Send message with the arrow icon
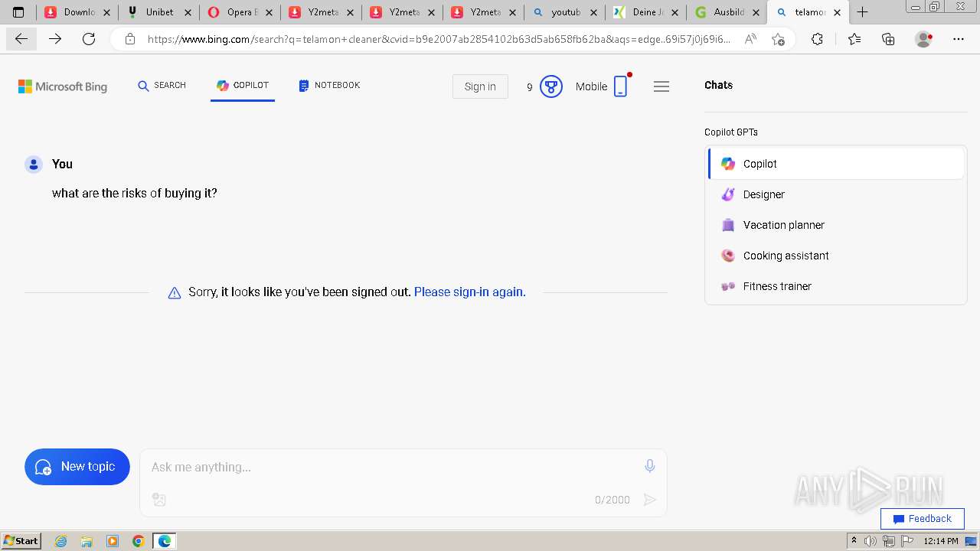 point(649,500)
